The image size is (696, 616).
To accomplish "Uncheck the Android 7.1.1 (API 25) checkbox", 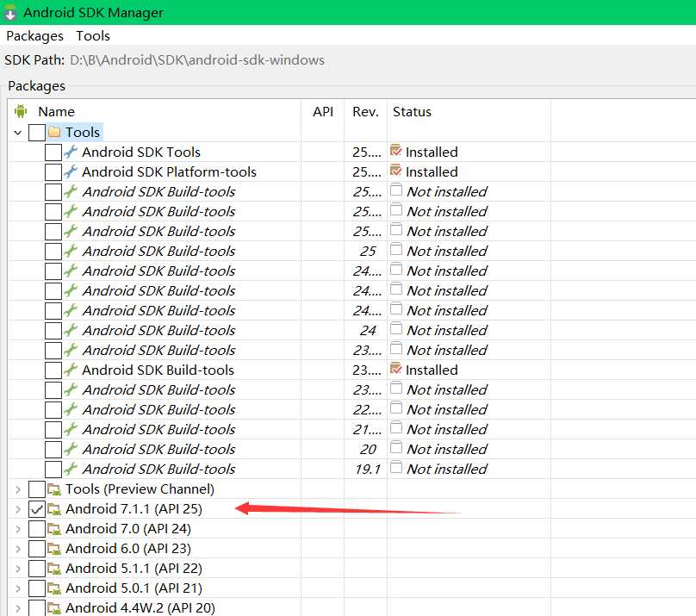I will tap(37, 509).
